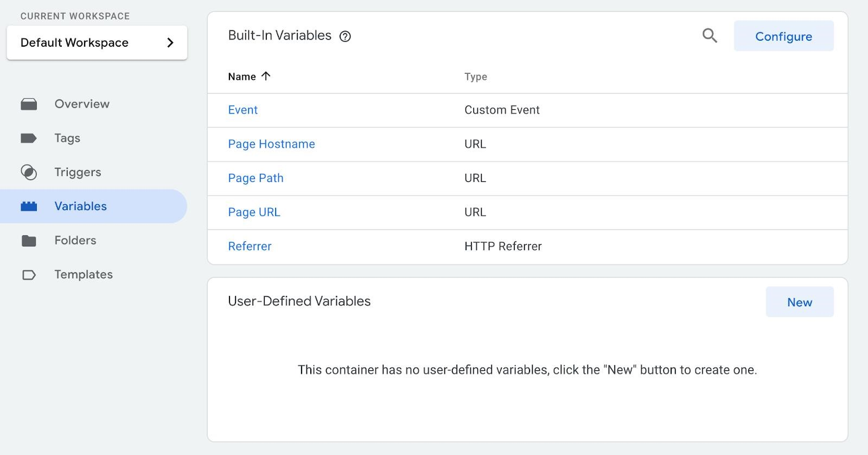The height and width of the screenshot is (455, 868).
Task: Click URL type in Page Path row
Action: [475, 178]
